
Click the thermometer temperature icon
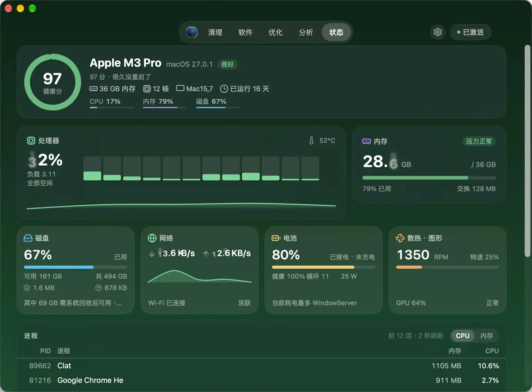[311, 141]
